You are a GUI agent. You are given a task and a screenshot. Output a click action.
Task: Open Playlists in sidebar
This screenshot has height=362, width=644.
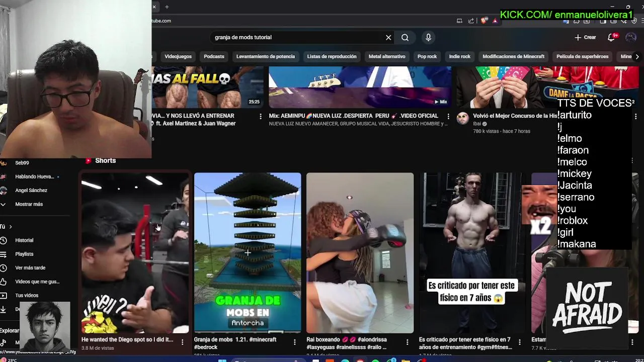click(24, 254)
